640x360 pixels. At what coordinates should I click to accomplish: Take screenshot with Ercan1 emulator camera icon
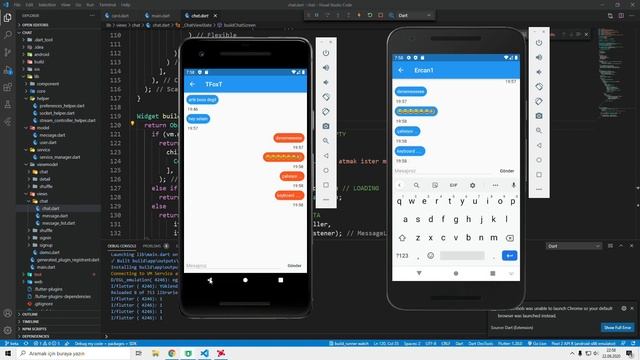[539, 116]
